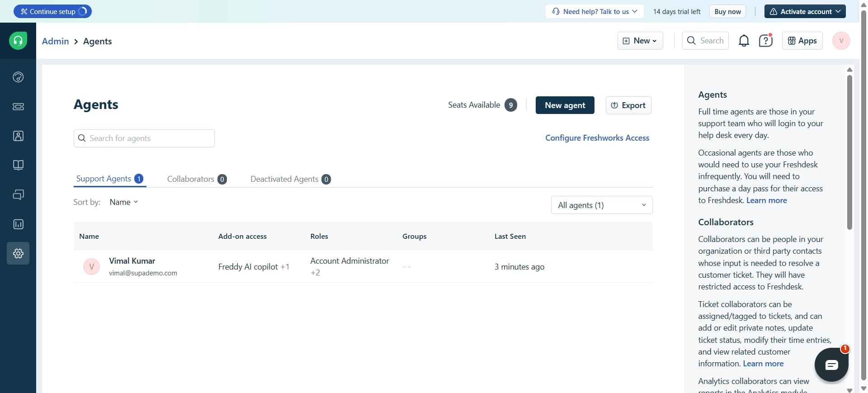Viewport: 868px width, 393px height.
Task: Click Account Administrator role cell
Action: (349, 261)
